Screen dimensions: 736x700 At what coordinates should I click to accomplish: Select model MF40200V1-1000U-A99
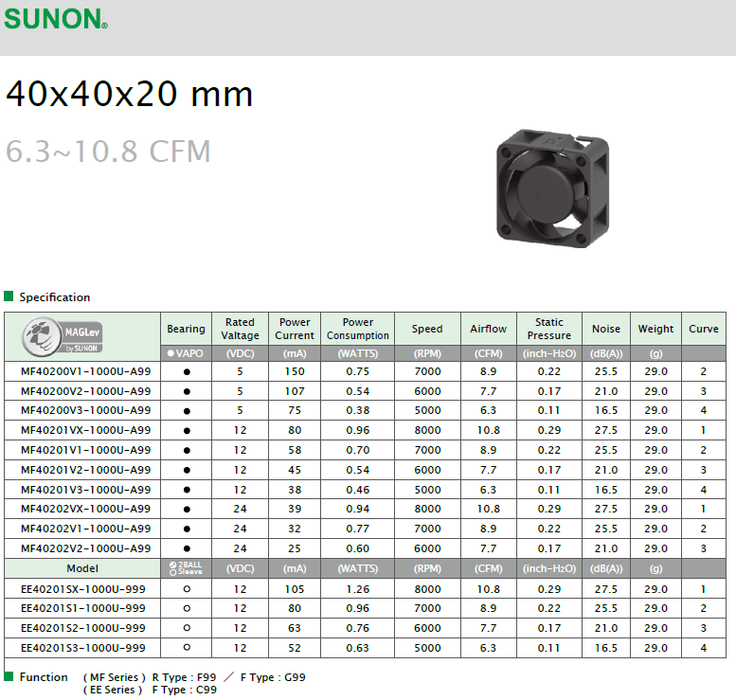click(86, 371)
